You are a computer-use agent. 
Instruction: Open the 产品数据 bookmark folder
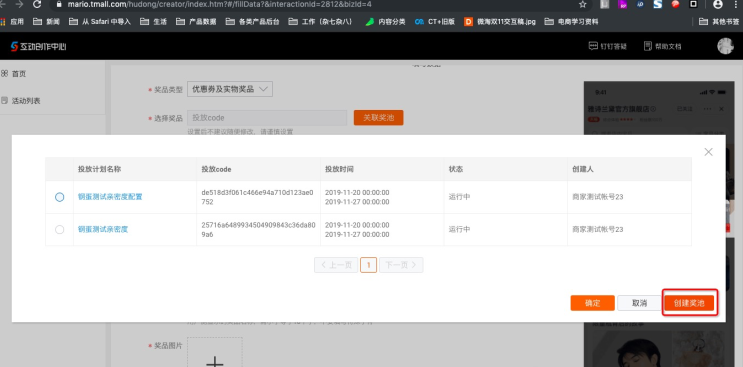[196, 22]
